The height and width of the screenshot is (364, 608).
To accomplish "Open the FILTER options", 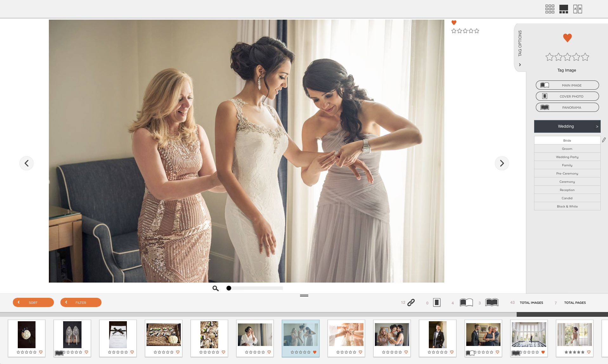I will pos(81,303).
